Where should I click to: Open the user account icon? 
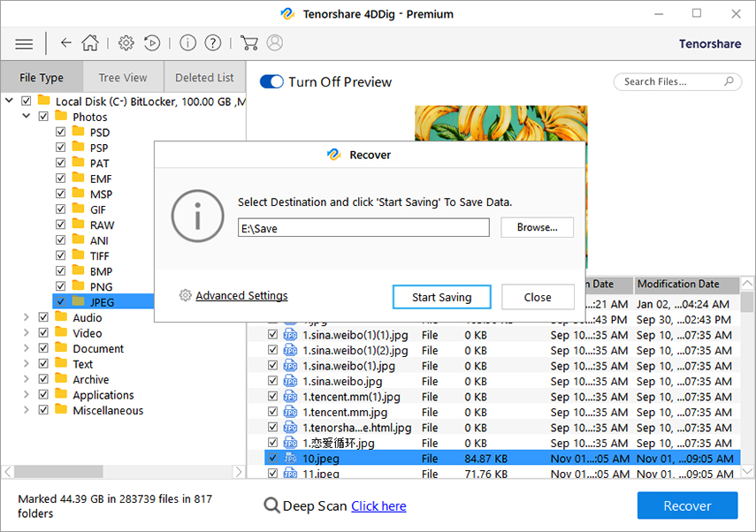(275, 43)
